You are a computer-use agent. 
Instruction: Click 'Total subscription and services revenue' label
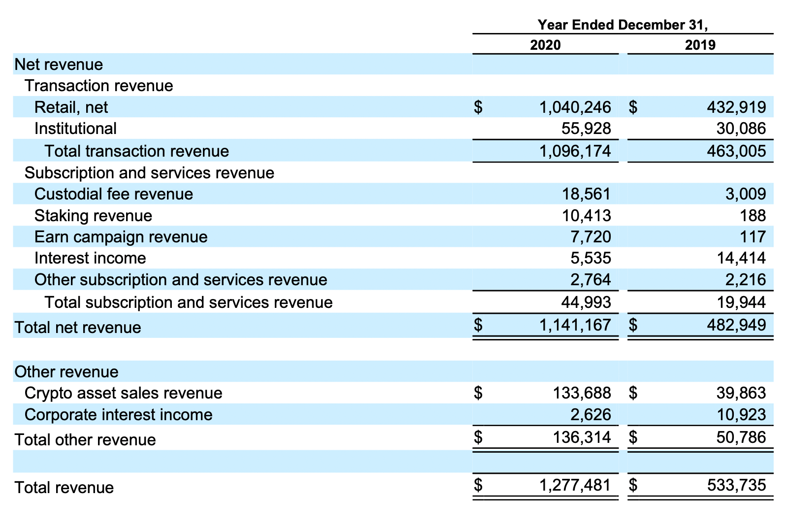click(189, 302)
